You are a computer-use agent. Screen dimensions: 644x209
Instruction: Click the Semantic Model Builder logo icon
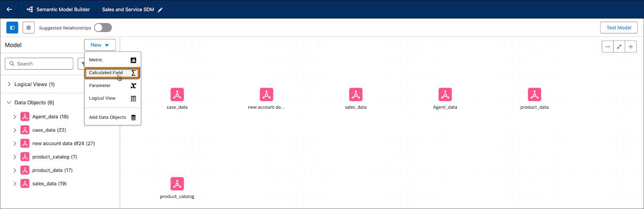pos(30,9)
